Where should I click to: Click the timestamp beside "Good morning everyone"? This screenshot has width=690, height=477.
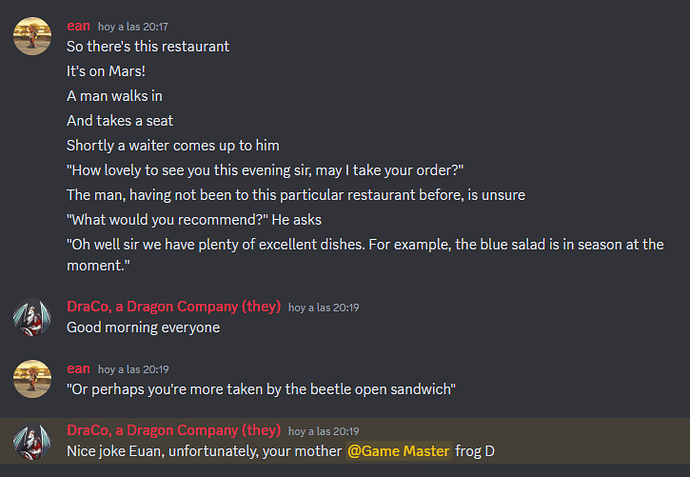point(323,308)
